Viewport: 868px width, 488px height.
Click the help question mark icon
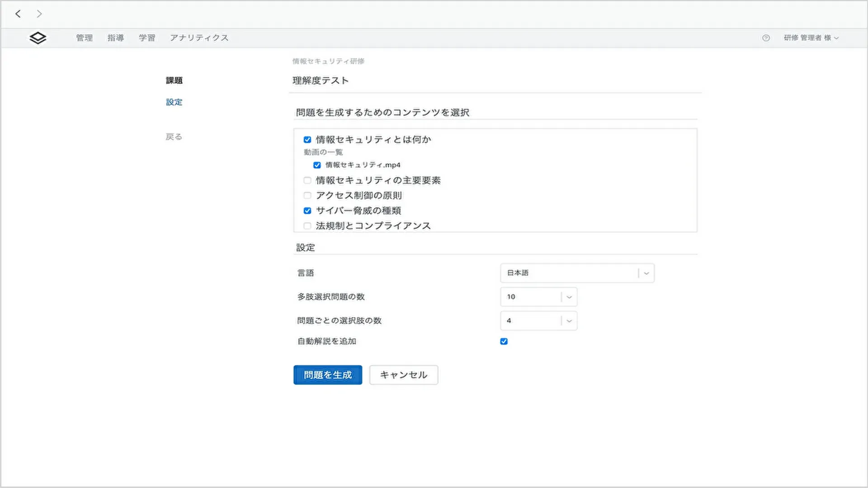pos(766,38)
